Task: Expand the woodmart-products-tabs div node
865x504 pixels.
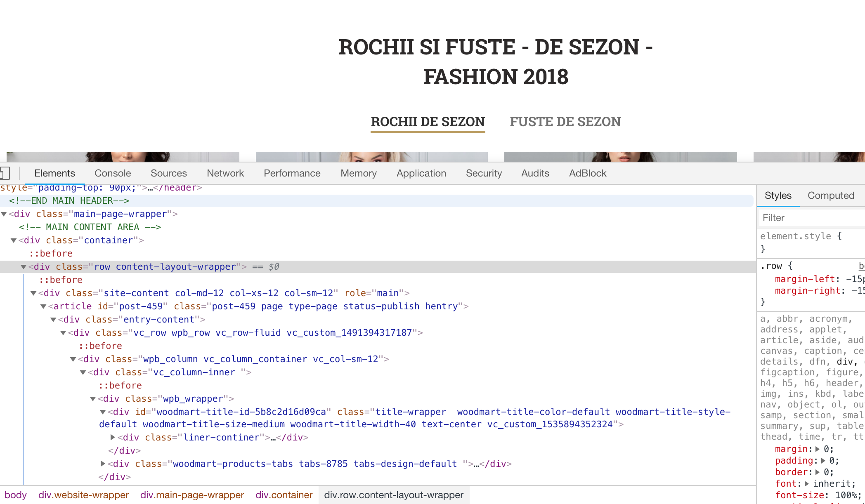Action: [103, 464]
